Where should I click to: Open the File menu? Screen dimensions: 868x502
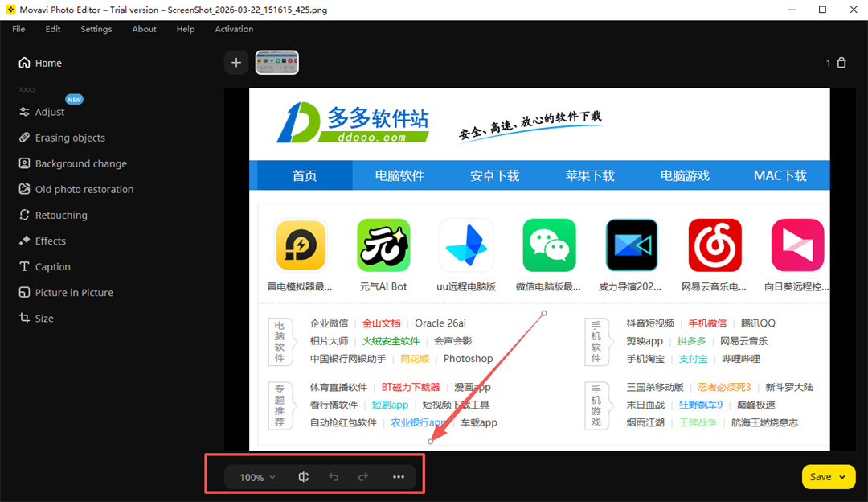point(18,29)
